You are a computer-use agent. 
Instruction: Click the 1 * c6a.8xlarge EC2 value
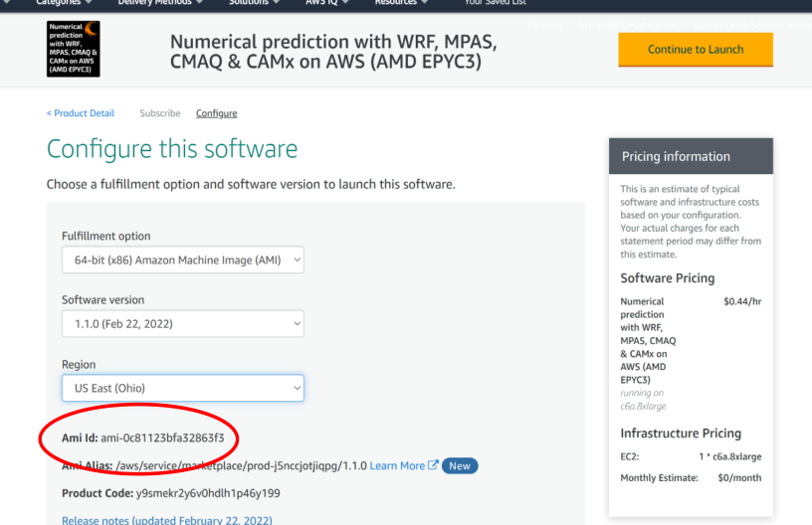pos(730,456)
